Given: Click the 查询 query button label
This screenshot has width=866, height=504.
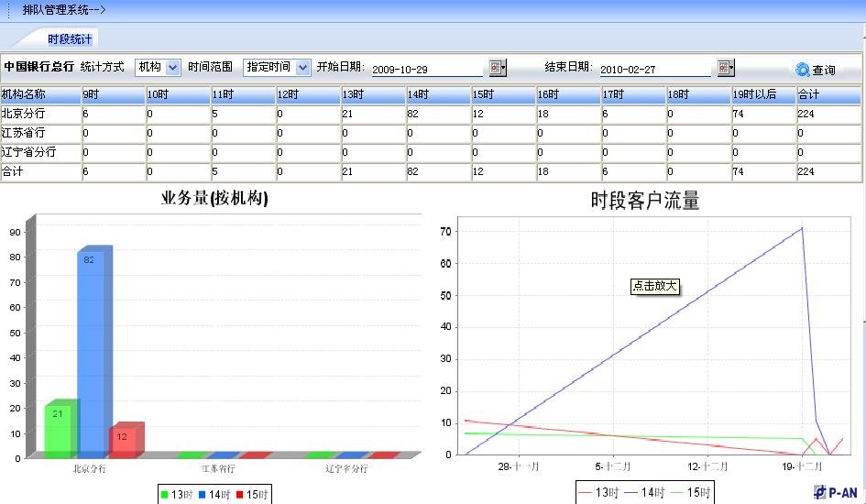Looking at the screenshot, I should [824, 71].
